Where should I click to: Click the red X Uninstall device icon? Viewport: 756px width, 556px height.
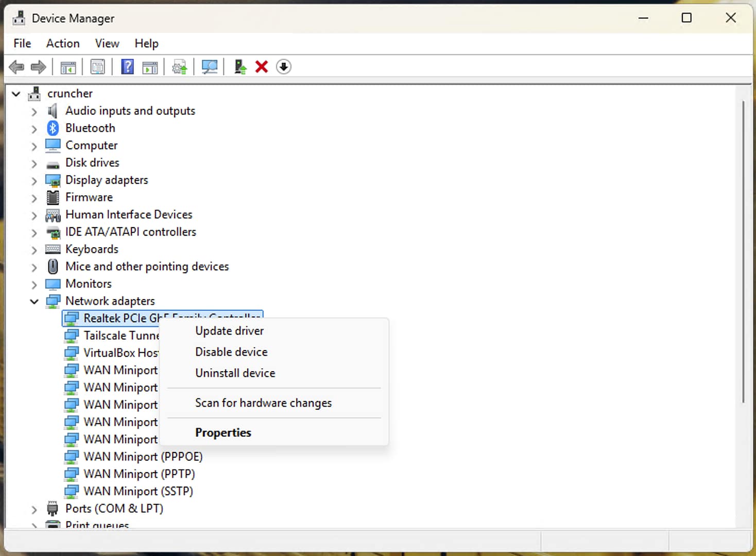[x=261, y=66]
